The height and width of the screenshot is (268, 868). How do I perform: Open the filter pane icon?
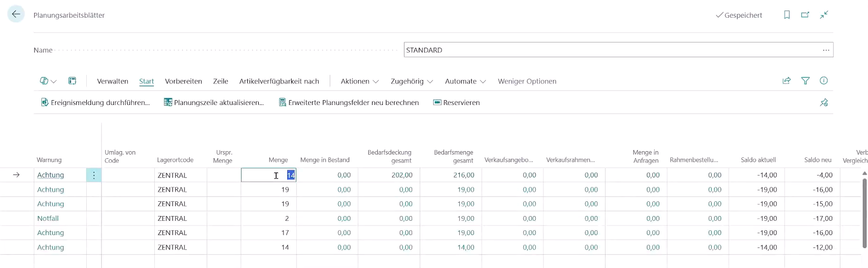click(x=805, y=81)
